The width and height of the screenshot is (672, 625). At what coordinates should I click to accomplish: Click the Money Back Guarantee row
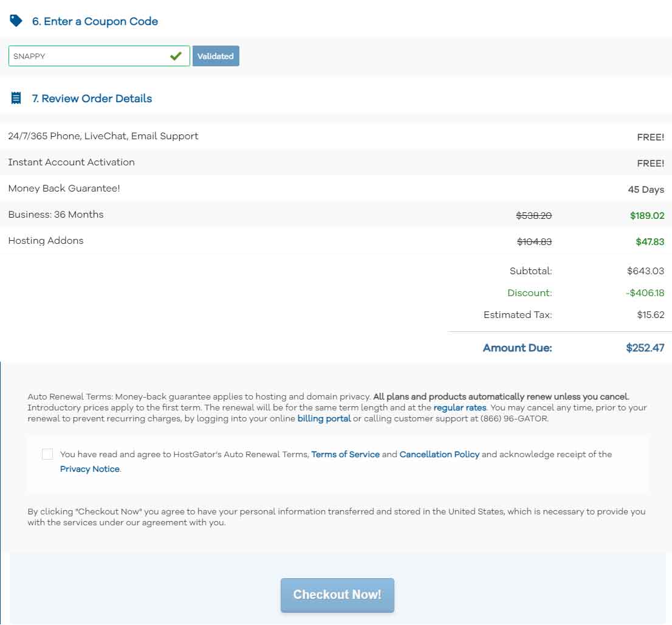tap(64, 188)
